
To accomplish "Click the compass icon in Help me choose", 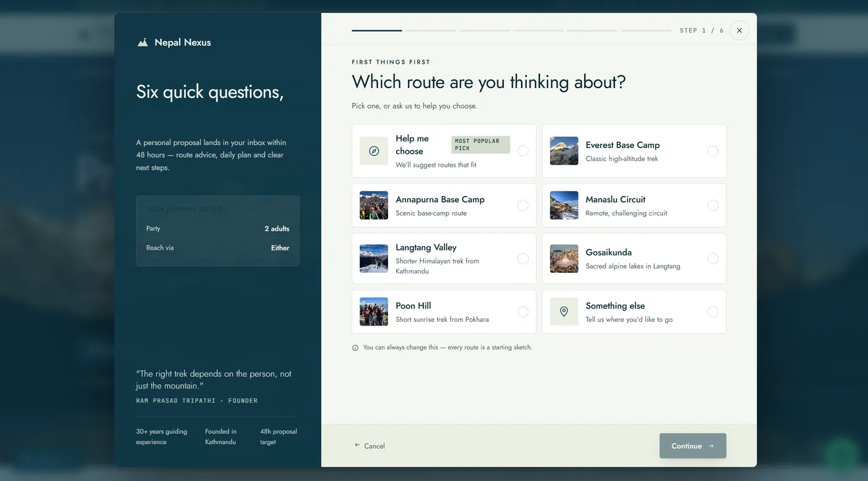I will point(374,151).
